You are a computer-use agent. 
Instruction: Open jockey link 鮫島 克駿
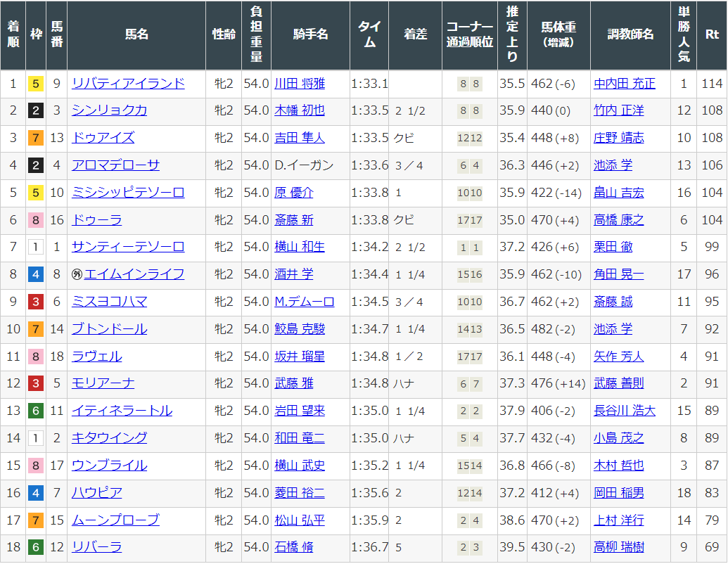click(300, 329)
